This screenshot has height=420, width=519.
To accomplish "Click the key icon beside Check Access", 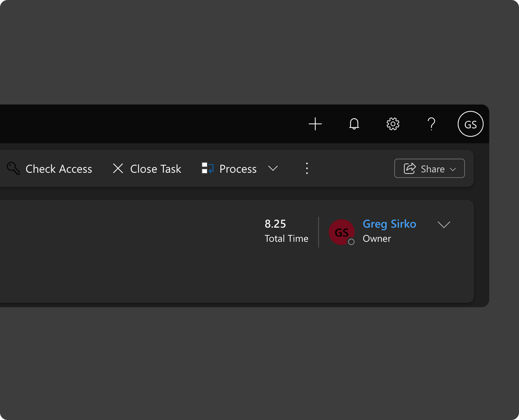I will pyautogui.click(x=13, y=168).
